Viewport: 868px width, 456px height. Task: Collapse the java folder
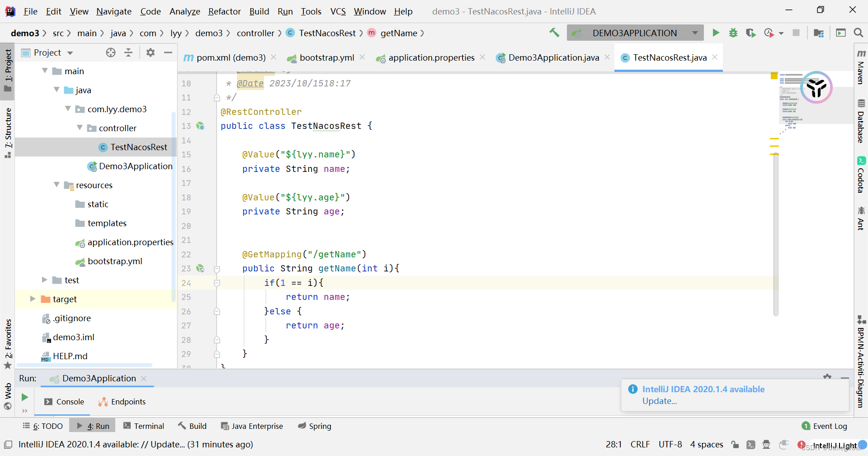point(57,90)
